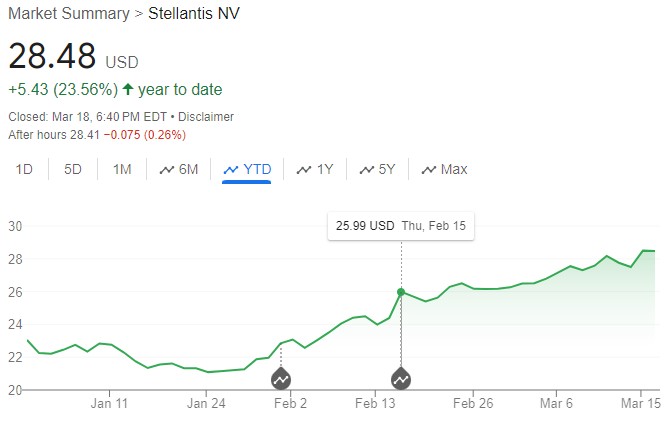Viewport: 671px width, 426px height.
Task: Click the trend icon beside 5Y
Action: coord(367,170)
